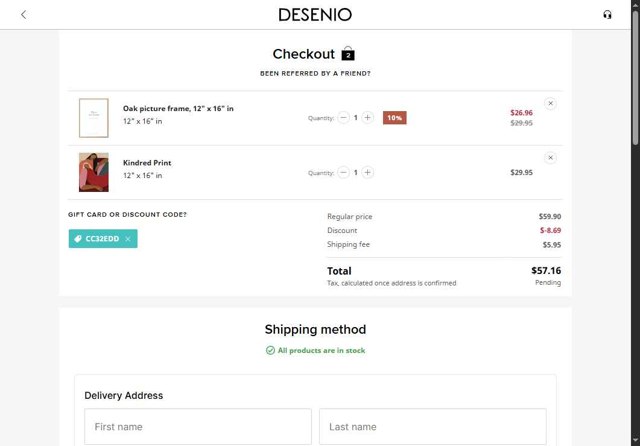Decrease Kindred Print quantity
Screen dimensions: 640x446
coord(344,172)
